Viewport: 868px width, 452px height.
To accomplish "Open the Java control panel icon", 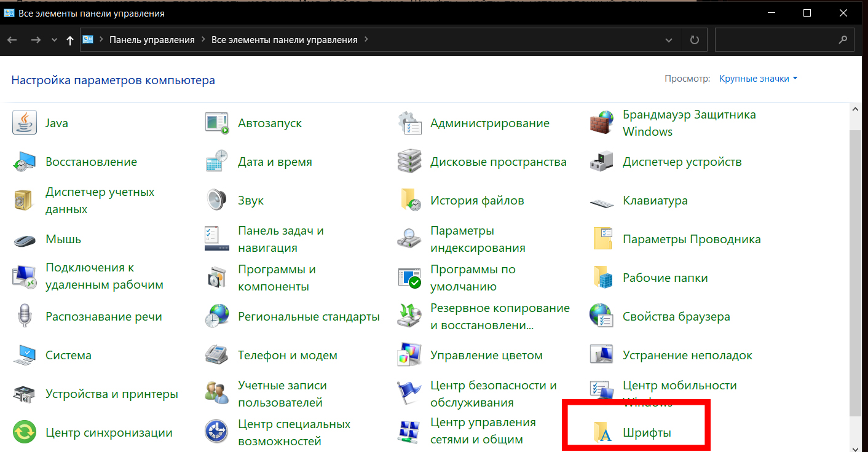I will click(25, 123).
